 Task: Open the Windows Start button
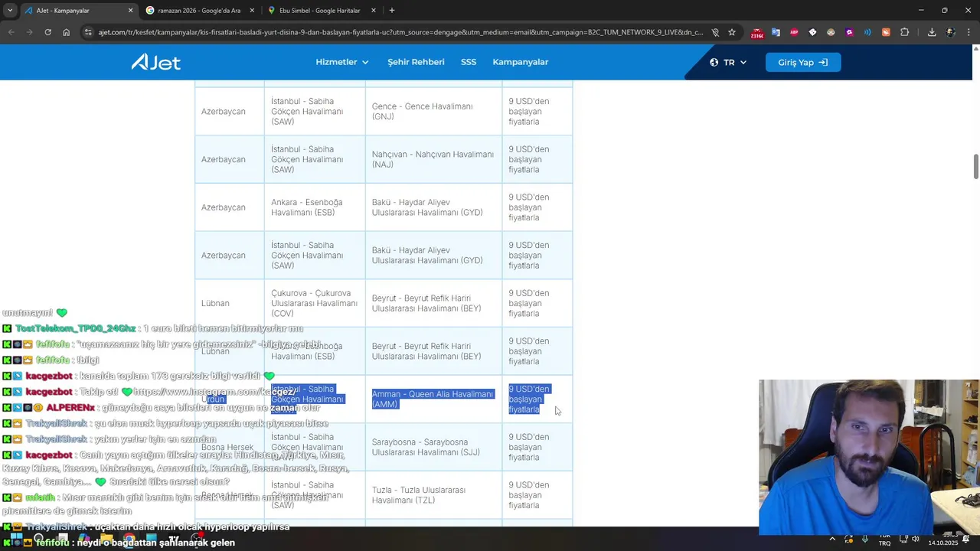(15, 539)
